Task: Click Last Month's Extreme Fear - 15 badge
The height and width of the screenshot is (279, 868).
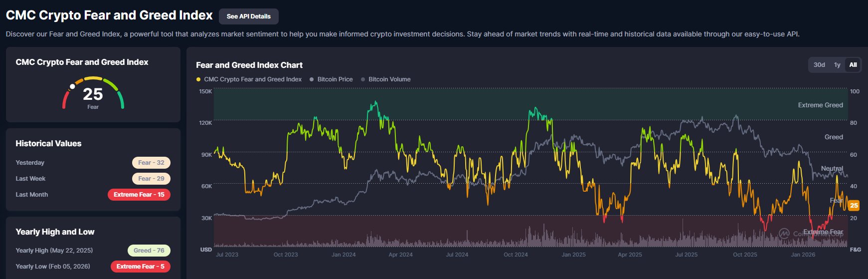Action: 139,195
